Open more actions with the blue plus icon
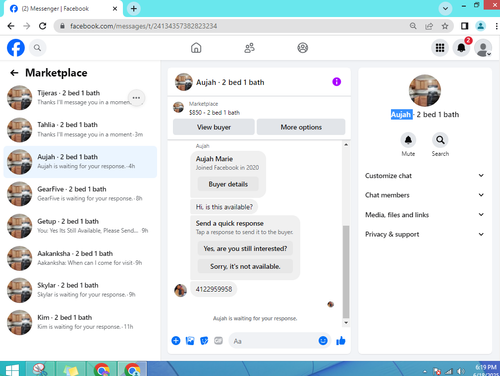 click(x=176, y=341)
